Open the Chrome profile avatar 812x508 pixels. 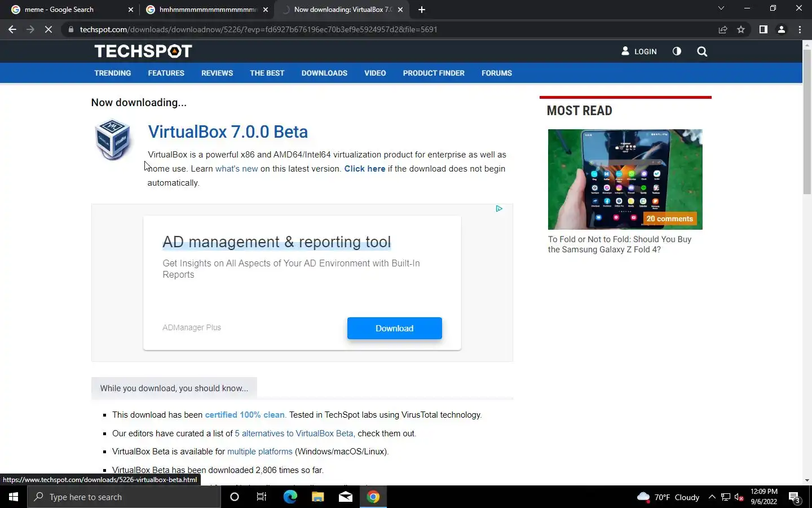[782, 29]
